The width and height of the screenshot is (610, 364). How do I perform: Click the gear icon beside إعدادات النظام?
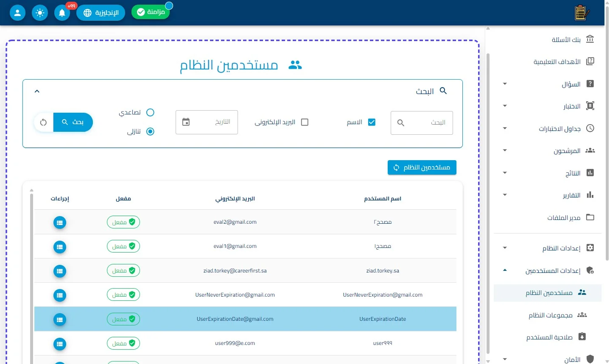590,248
